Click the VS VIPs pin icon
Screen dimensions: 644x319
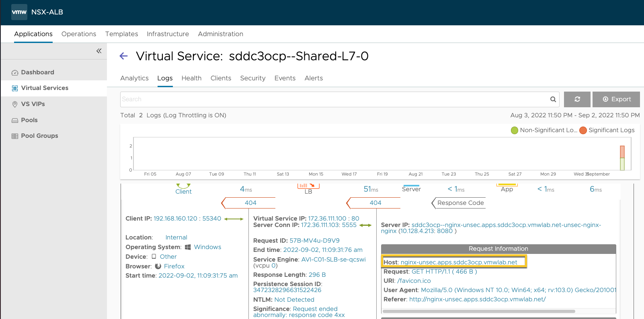click(15, 104)
